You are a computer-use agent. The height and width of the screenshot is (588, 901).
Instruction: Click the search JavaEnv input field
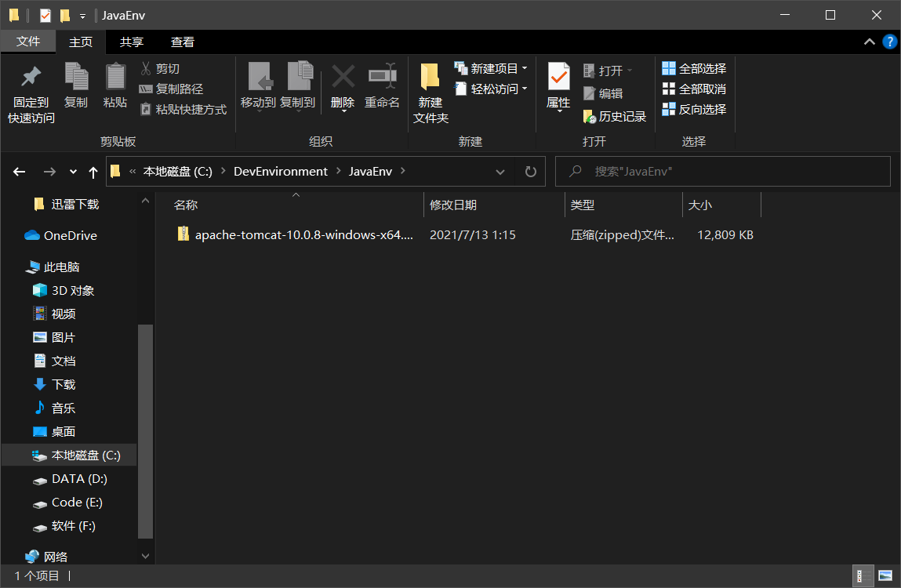tap(723, 171)
